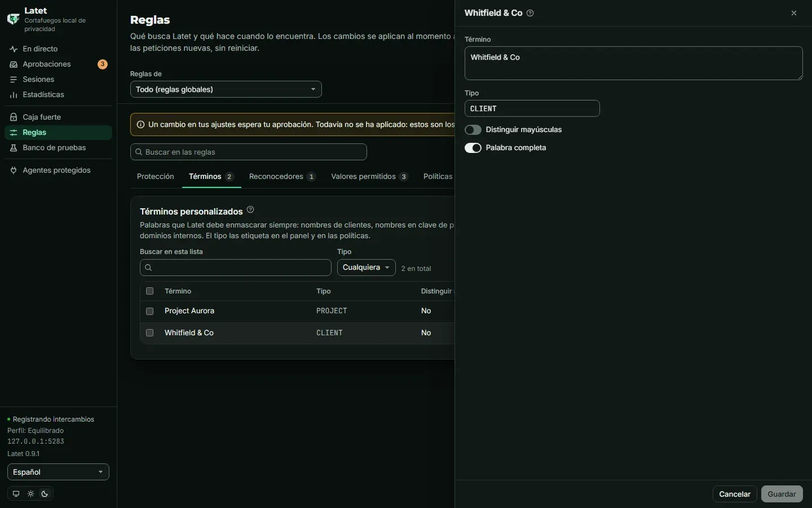Click Whitfield & Co in the terms table
This screenshot has width=812, height=508.
[x=189, y=333]
